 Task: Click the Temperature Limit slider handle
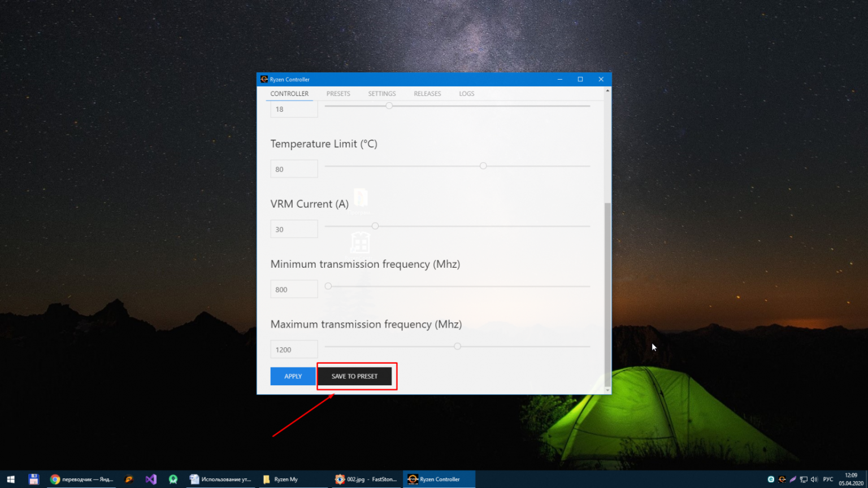(x=483, y=166)
